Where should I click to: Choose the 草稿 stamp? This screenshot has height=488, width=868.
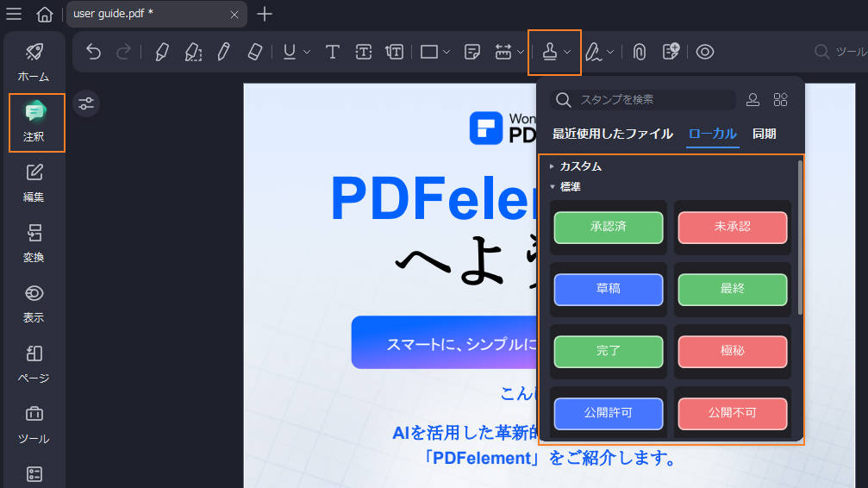tap(609, 289)
